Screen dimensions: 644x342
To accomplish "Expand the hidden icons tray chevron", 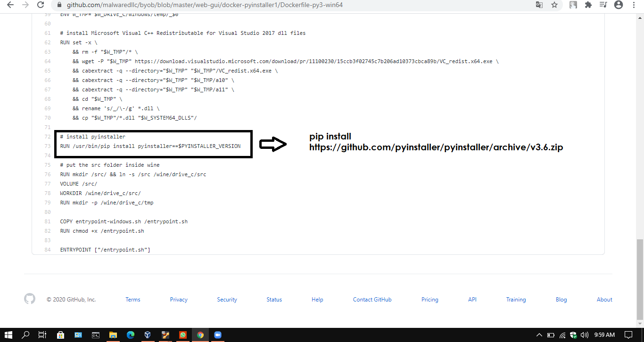I will point(539,335).
